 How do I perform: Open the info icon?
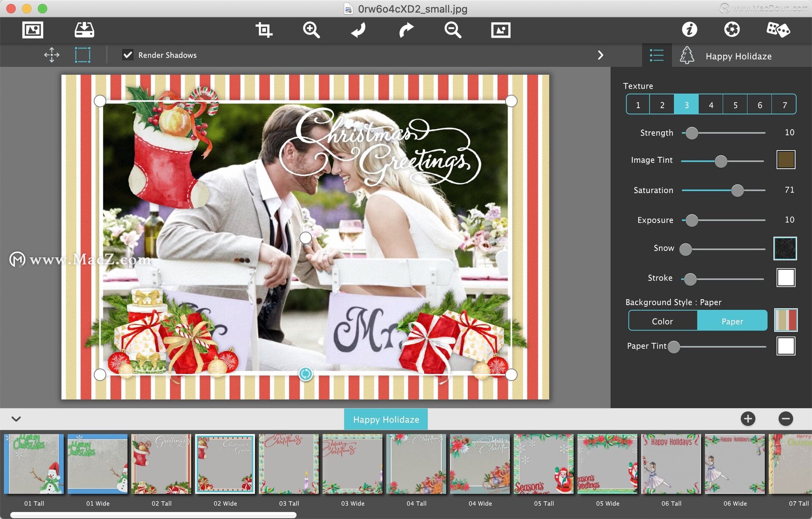point(689,29)
